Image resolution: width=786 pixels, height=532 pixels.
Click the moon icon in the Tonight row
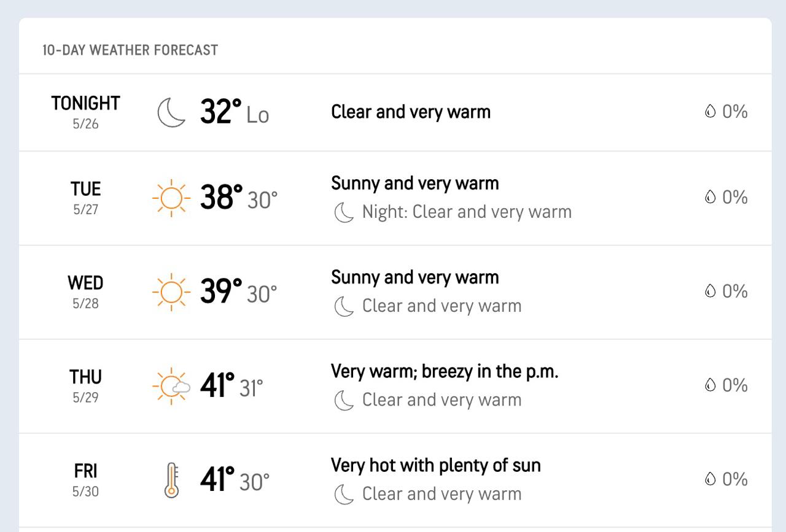[171, 113]
